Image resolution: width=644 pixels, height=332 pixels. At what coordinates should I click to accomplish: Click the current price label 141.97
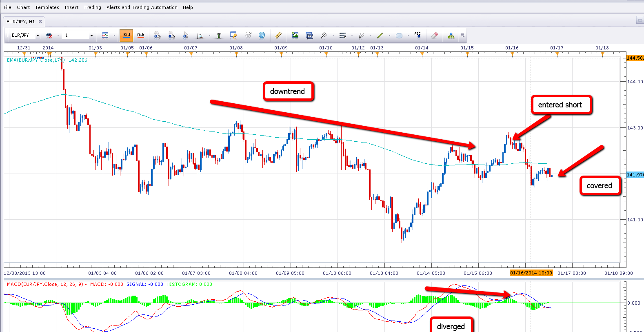pyautogui.click(x=635, y=175)
